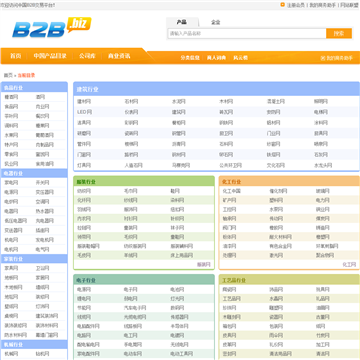
Task: Click 肉制品网 in the 食品行业 sidebar
Action: pyautogui.click(x=45, y=145)
